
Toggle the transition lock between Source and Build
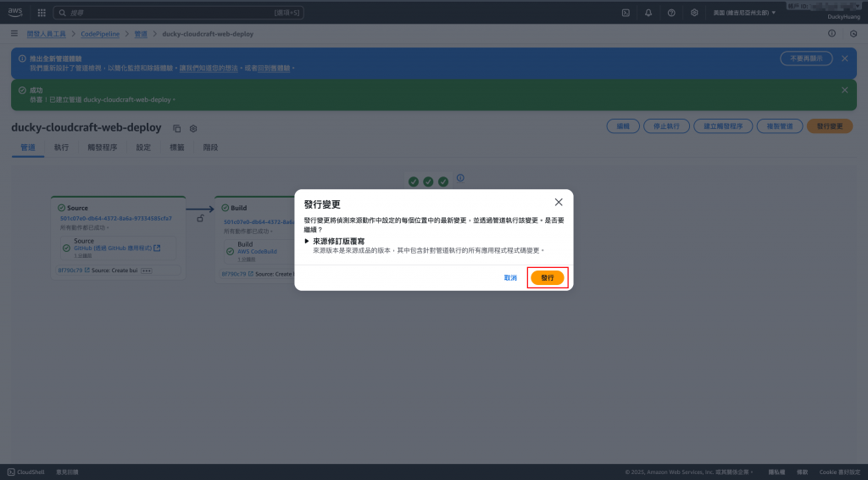tap(200, 218)
